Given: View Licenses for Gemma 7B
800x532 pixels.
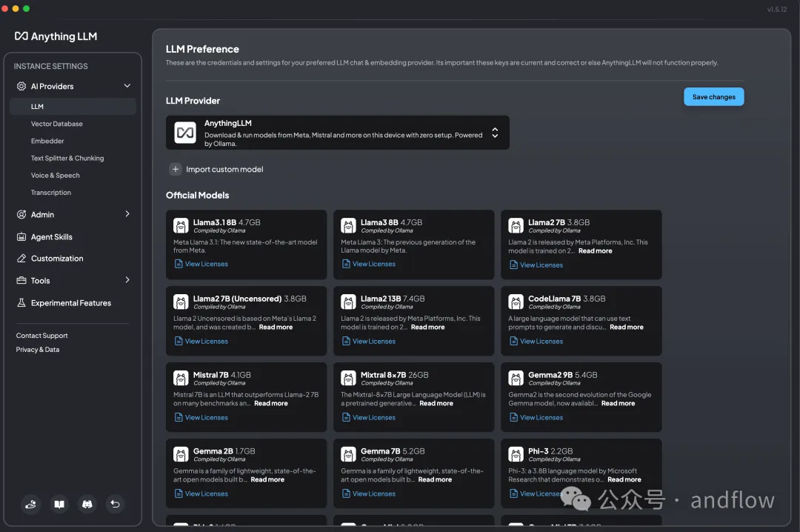Looking at the screenshot, I should click(369, 493).
